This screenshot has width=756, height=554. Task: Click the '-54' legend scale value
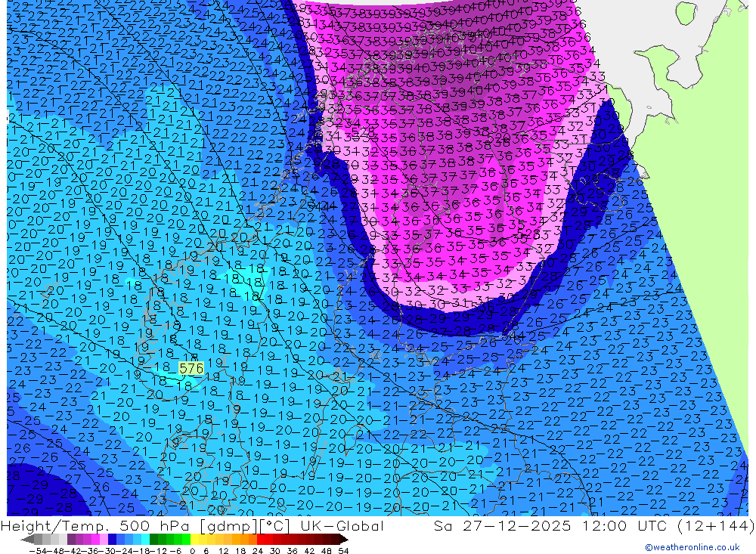coord(38,551)
